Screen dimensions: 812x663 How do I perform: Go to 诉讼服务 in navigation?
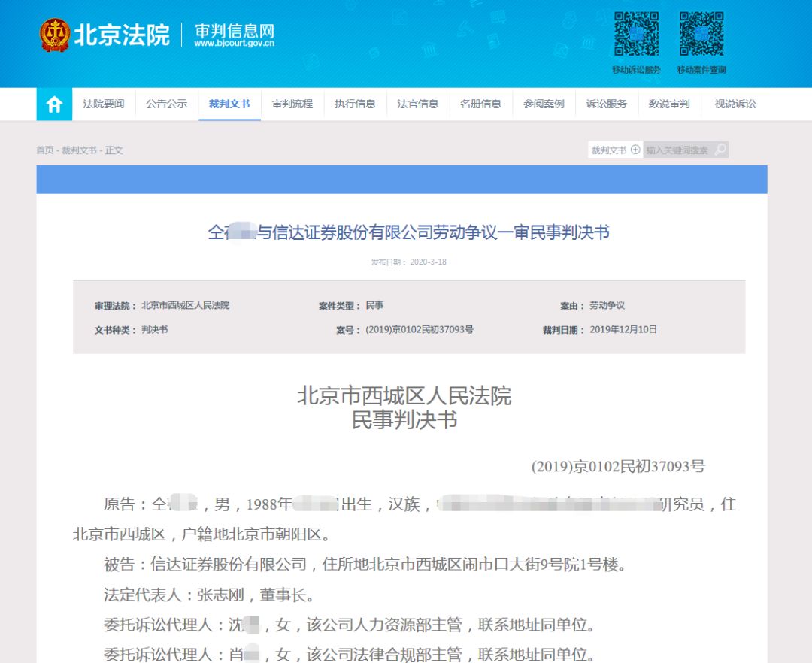pyautogui.click(x=607, y=104)
